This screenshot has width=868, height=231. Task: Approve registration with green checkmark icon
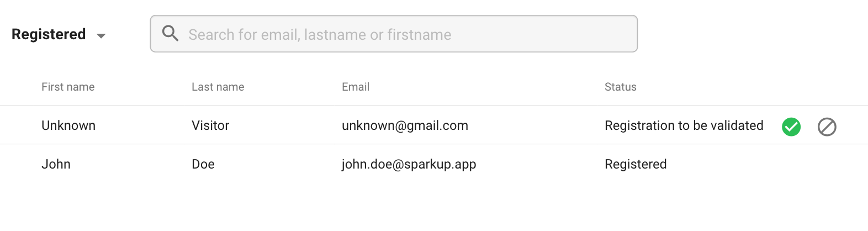tap(791, 127)
